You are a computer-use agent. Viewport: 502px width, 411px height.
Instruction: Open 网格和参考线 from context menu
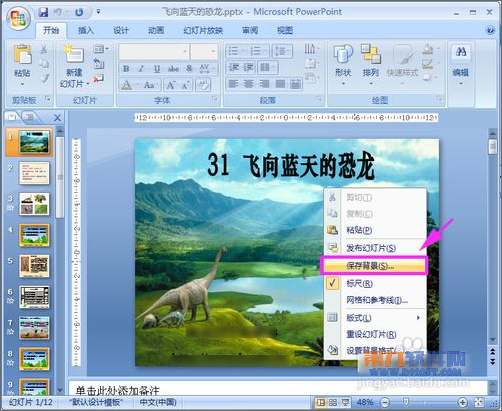[x=375, y=300]
